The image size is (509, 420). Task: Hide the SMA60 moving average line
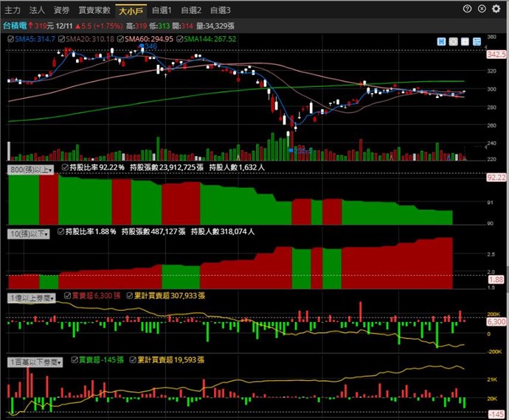[121, 38]
